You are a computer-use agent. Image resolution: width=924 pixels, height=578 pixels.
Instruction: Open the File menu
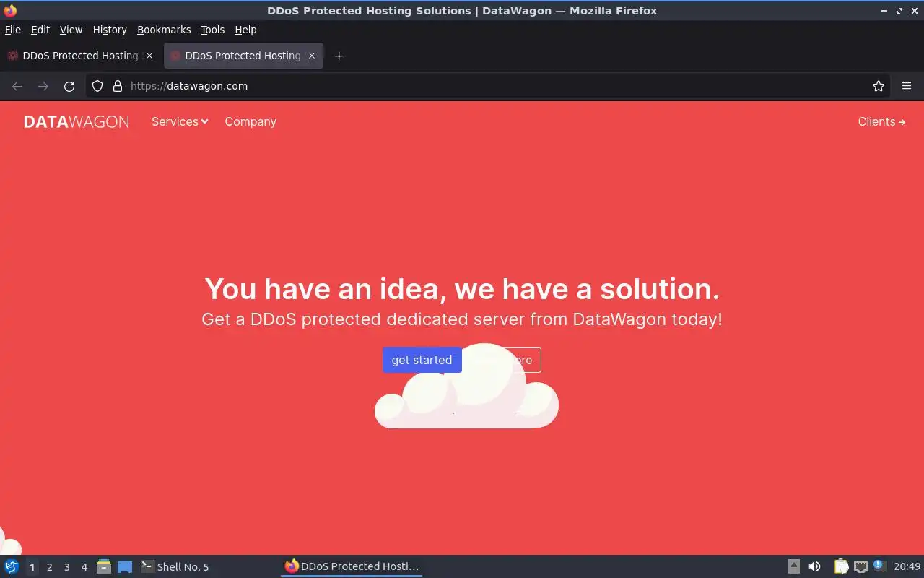tap(13, 30)
